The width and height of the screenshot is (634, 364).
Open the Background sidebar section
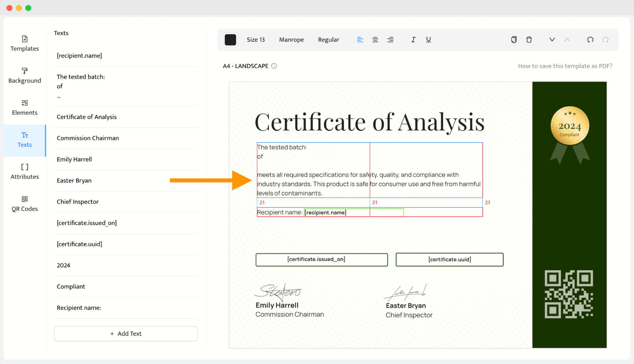pos(25,76)
